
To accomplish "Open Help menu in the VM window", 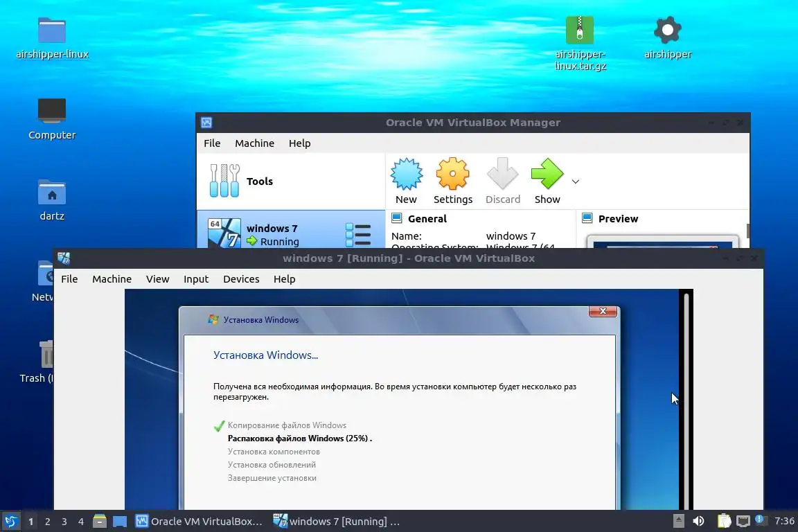I will 285,279.
